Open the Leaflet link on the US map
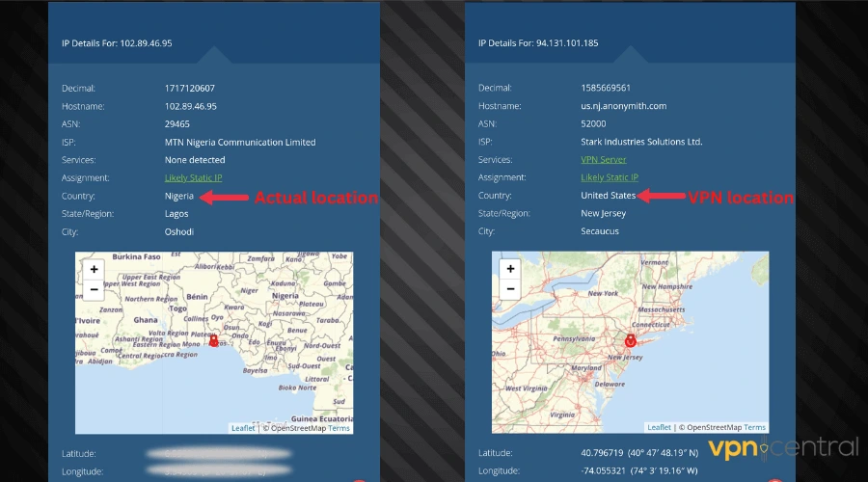 click(x=659, y=427)
